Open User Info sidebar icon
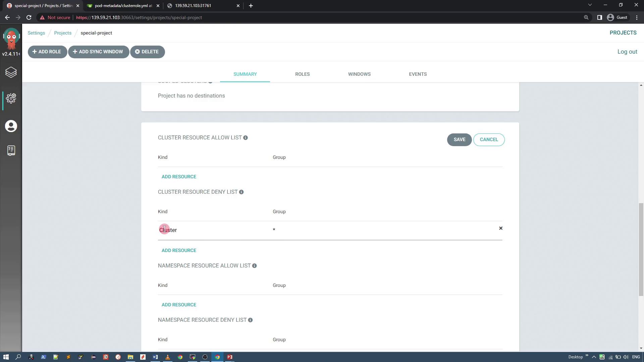This screenshot has width=644, height=362. point(11,126)
